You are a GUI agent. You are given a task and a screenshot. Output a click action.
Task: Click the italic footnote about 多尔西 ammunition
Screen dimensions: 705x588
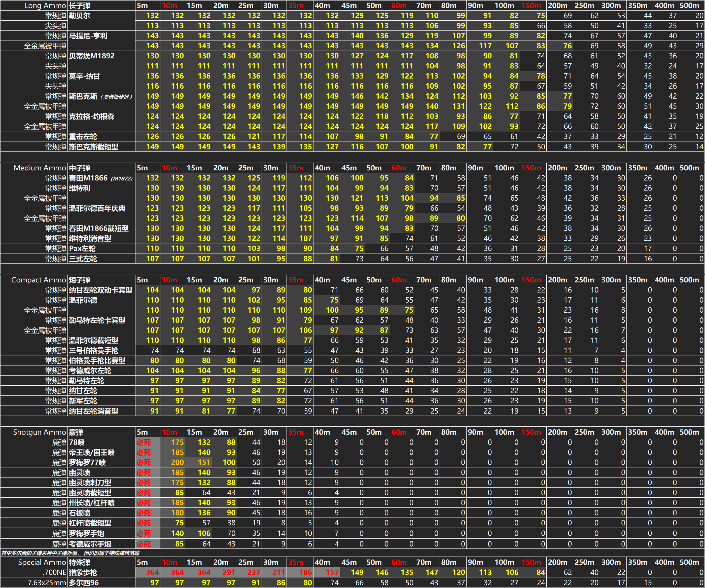(70, 553)
